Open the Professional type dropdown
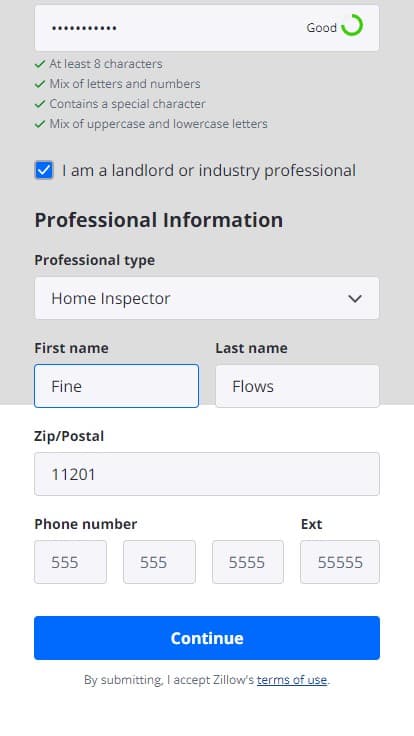This screenshot has width=414, height=736. pyautogui.click(x=207, y=298)
